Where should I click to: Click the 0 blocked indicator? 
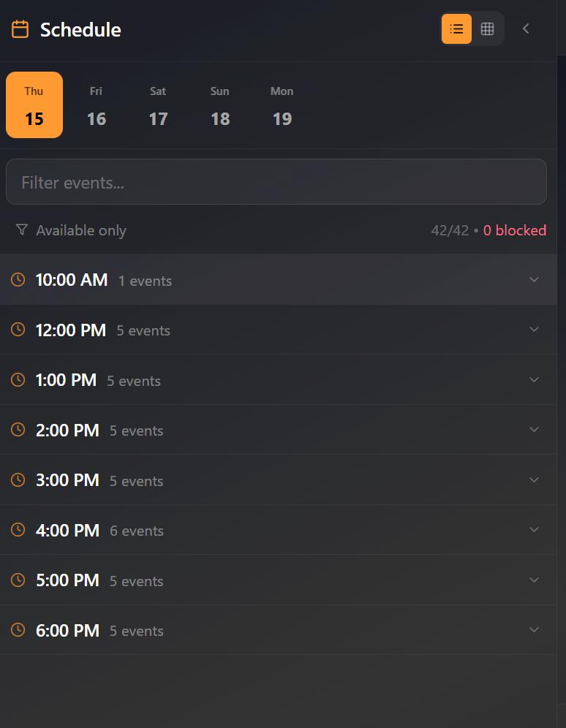coord(515,230)
